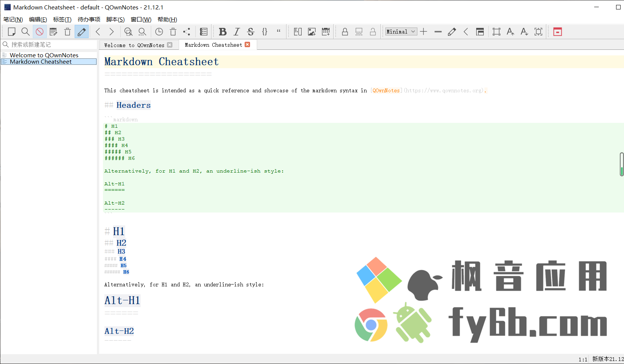624x364 pixels.
Task: Insert an image with the picture icon
Action: point(312,32)
